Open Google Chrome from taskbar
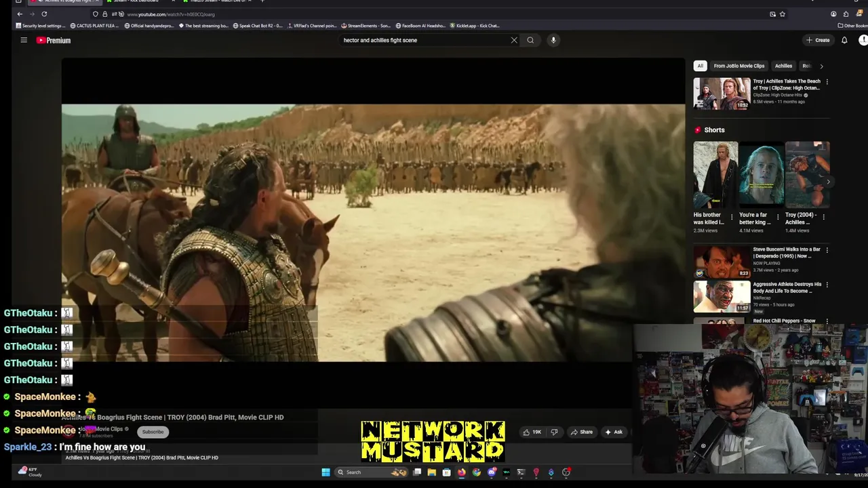Viewport: 868px width, 488px height. click(x=476, y=472)
